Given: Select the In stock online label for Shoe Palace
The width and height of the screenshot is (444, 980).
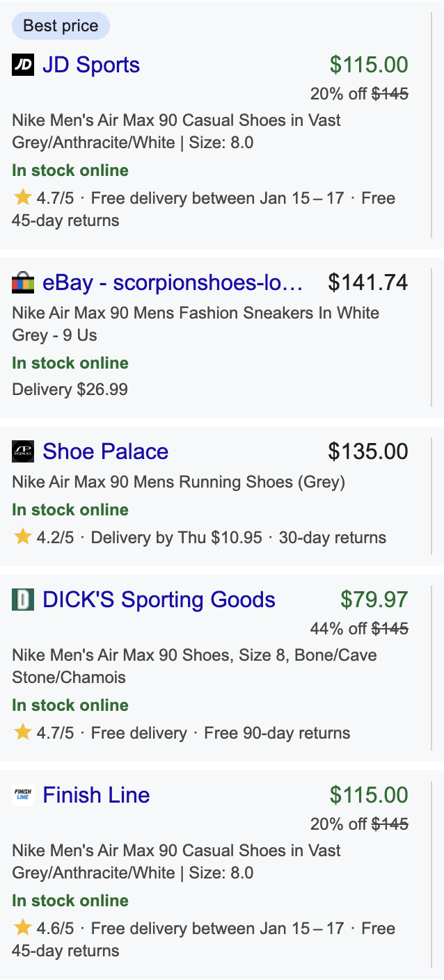Looking at the screenshot, I should 70,510.
